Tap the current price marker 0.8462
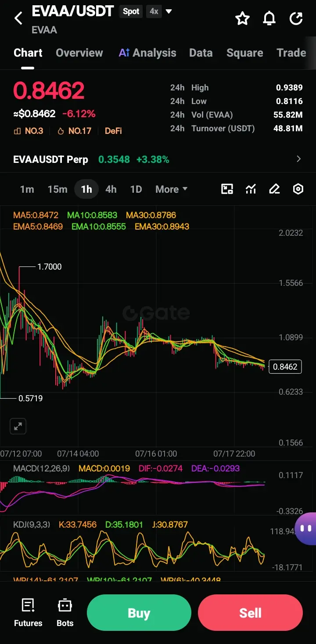Image resolution: width=316 pixels, height=644 pixels. click(x=285, y=367)
